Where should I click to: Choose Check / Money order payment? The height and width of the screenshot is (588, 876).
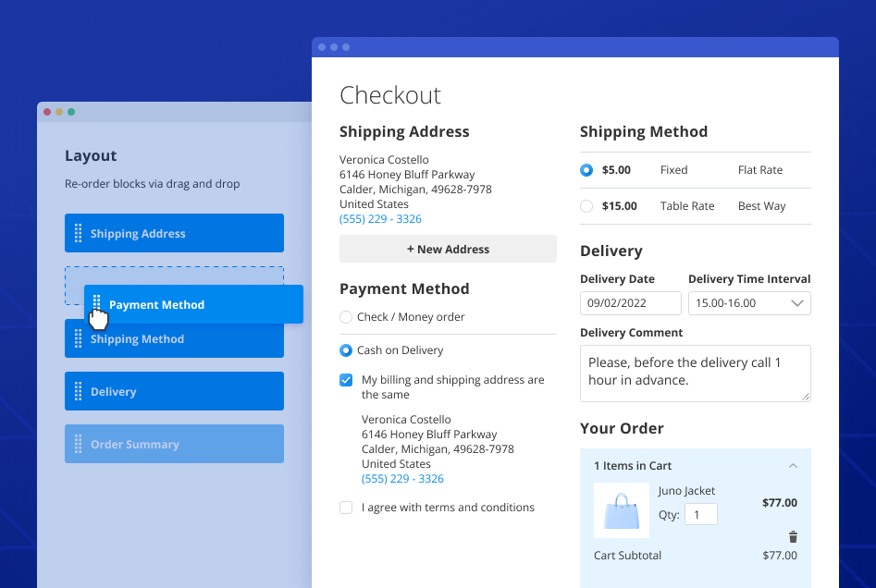[346, 317]
